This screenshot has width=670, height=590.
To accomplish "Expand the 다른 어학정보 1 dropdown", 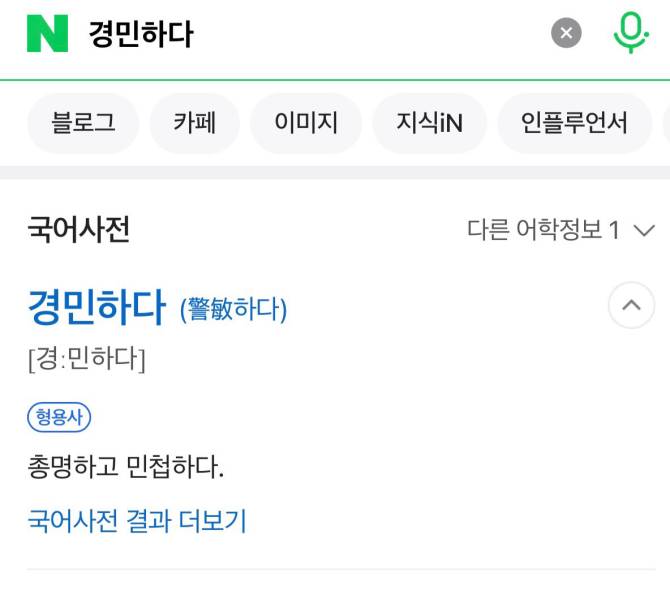I will coord(561,230).
